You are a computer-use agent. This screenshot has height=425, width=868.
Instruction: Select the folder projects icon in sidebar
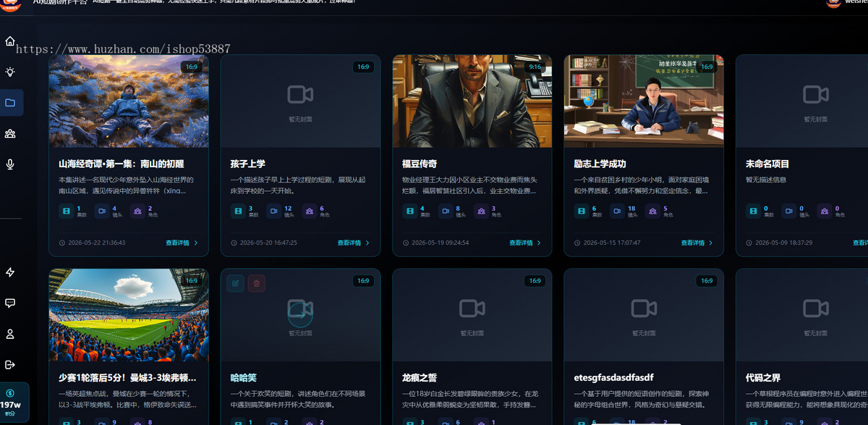[x=10, y=103]
